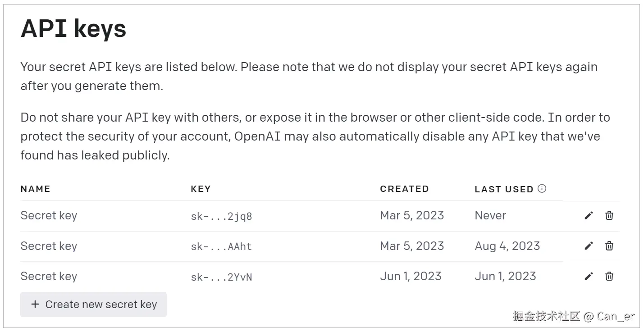Click the Aug 4, 2023 last used date
Viewport: 644px width, 332px height.
click(507, 246)
